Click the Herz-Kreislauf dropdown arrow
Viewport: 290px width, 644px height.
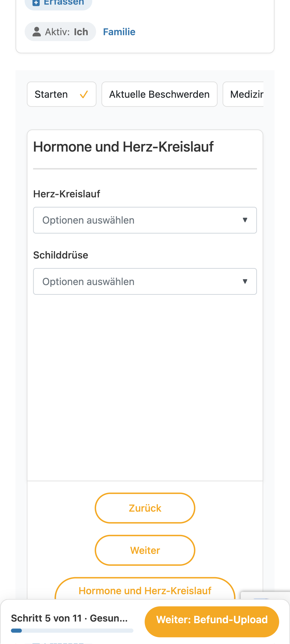(245, 220)
